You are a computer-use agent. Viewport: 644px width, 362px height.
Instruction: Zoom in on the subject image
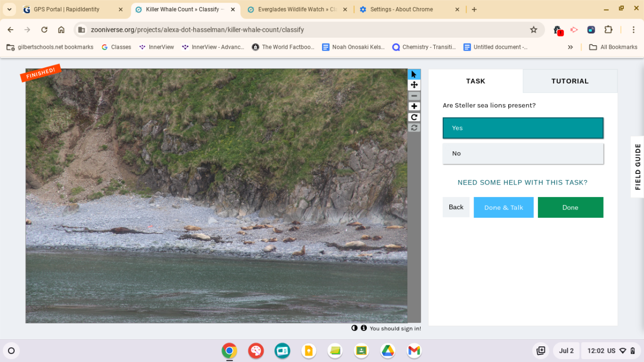pos(414,106)
